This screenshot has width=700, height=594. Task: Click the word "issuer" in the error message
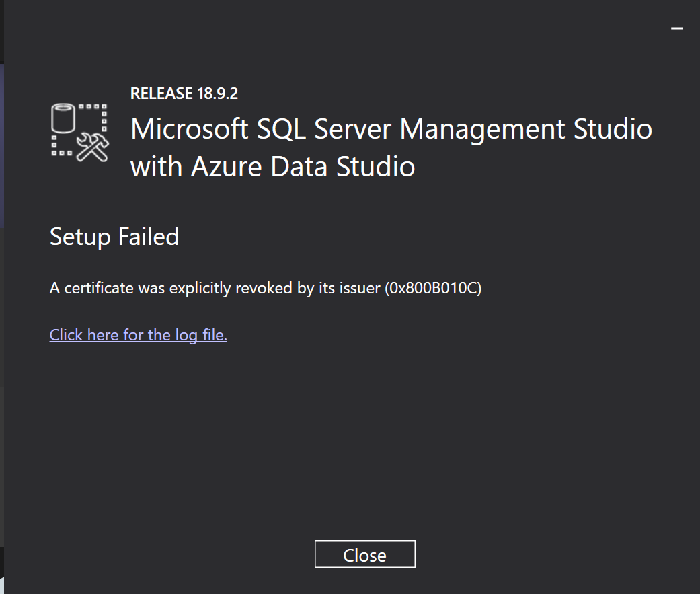tap(361, 289)
